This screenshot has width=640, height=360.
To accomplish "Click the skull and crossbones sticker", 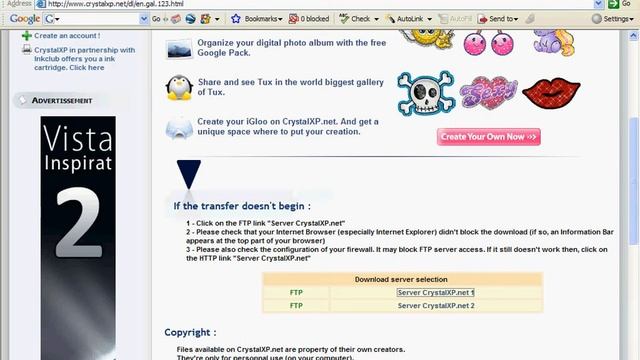I will click(x=426, y=93).
